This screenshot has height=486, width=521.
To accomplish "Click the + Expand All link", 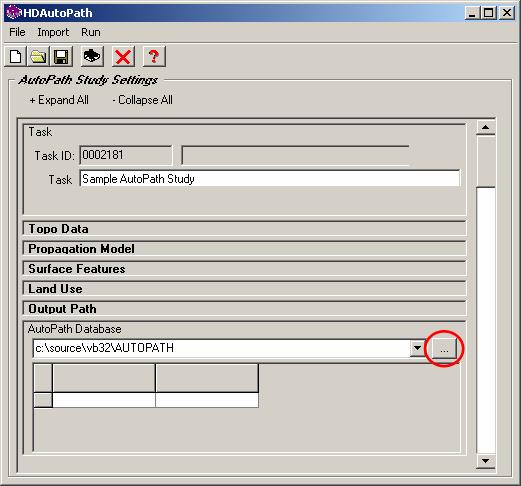I will 59,100.
